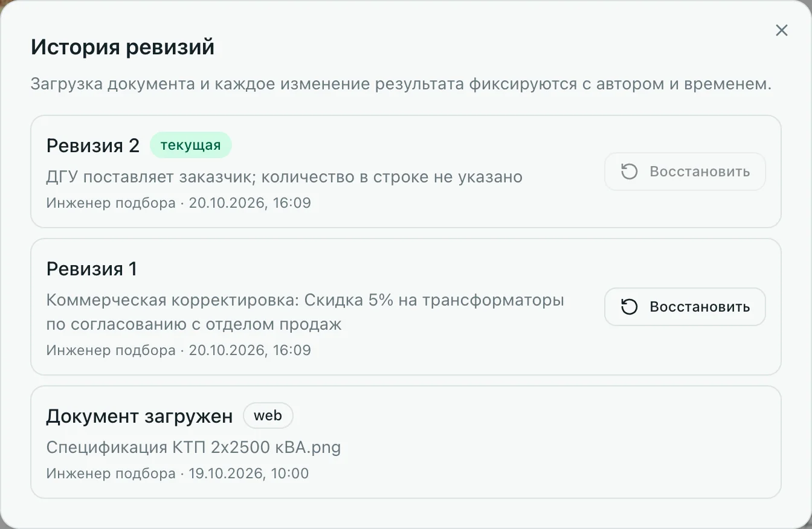This screenshot has height=529, width=812.
Task: Click the note 'ДГУ поставляет заказчик; количество в строке не указано'
Action: pos(285,177)
